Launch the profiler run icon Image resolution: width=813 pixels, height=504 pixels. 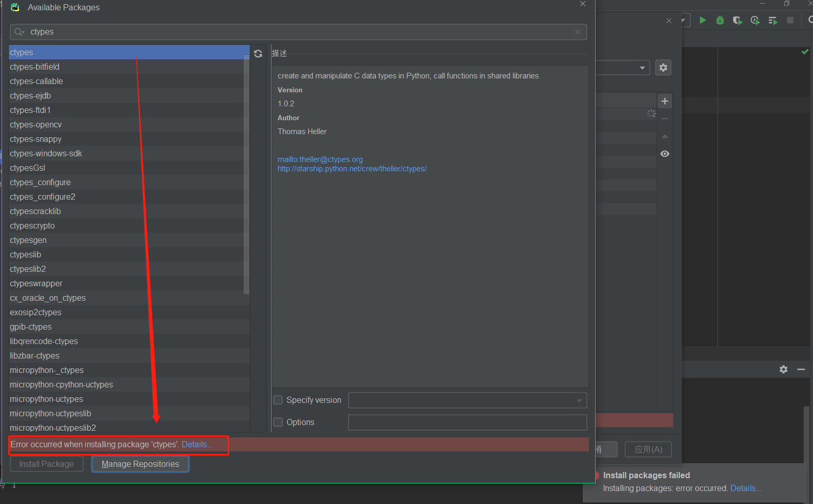pos(755,20)
